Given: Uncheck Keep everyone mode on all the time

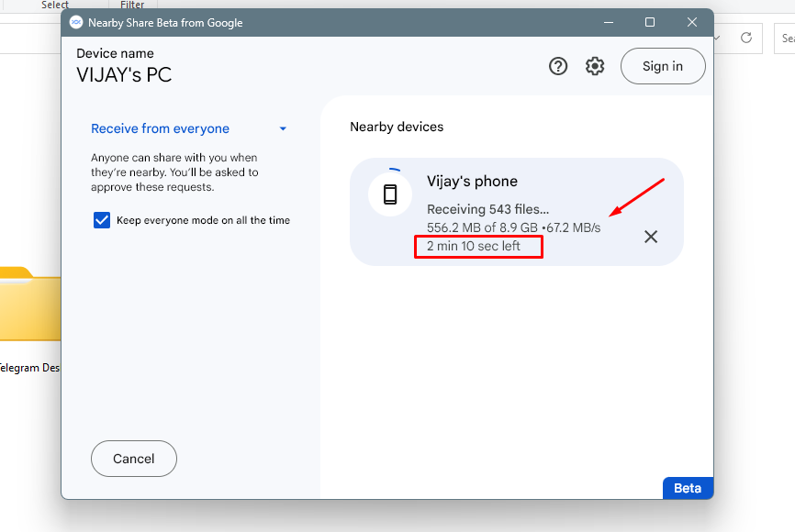Looking at the screenshot, I should point(102,220).
